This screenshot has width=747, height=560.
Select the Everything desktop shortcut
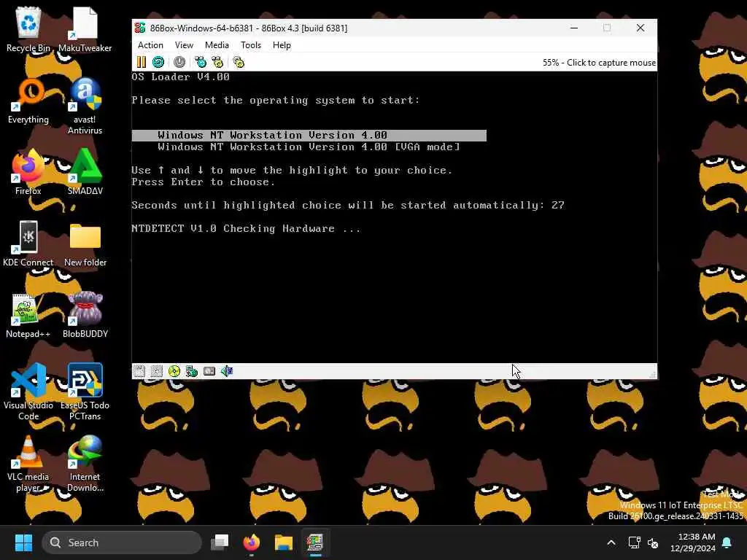pyautogui.click(x=28, y=101)
